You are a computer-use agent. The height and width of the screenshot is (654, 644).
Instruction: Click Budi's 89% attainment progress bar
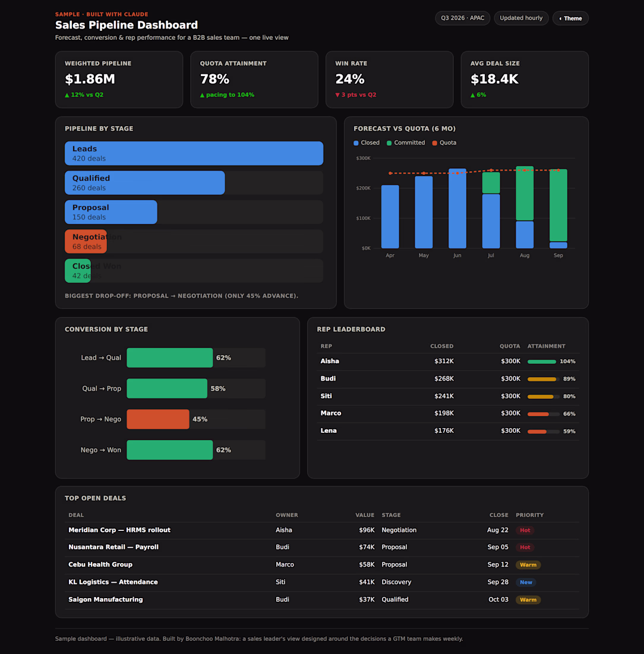(543, 379)
